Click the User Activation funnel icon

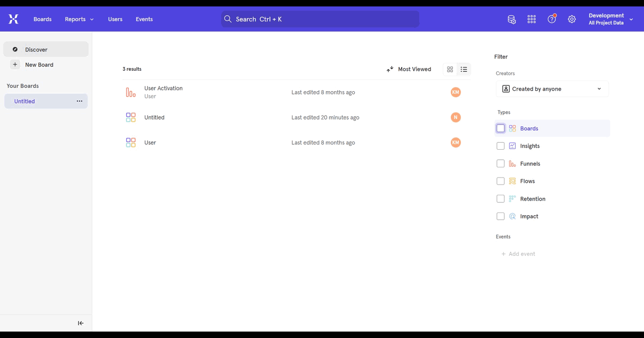[130, 92]
